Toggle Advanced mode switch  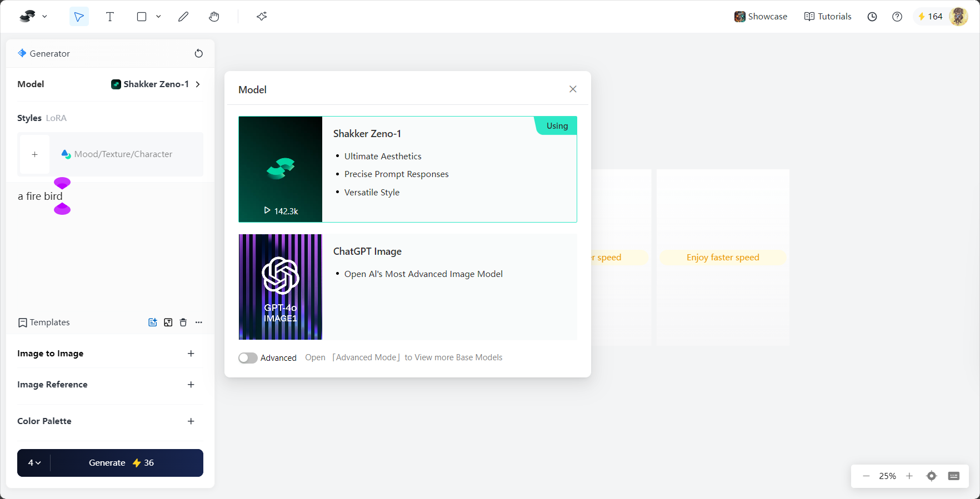tap(248, 358)
